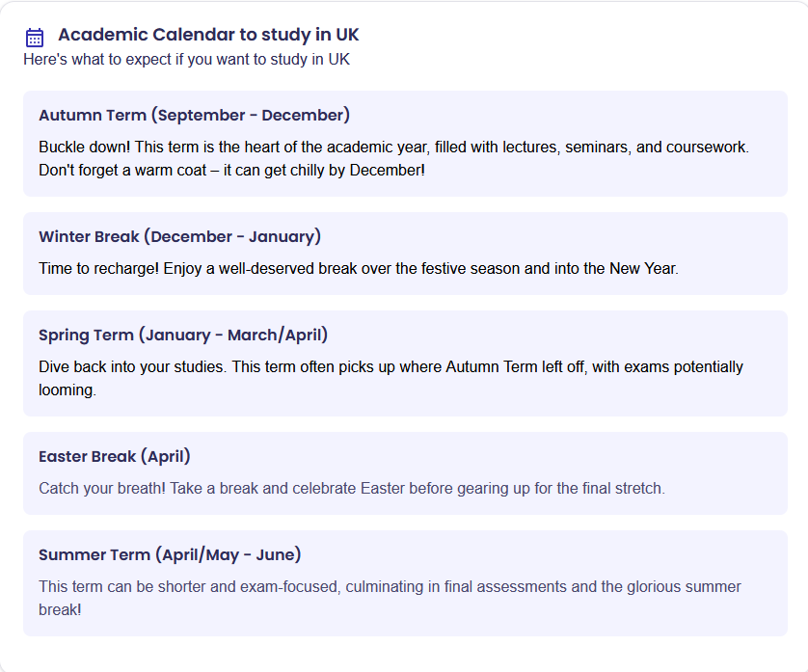Click the word 'looming' in Spring Term card
Screen dimensions: 808x672
[x=67, y=390]
